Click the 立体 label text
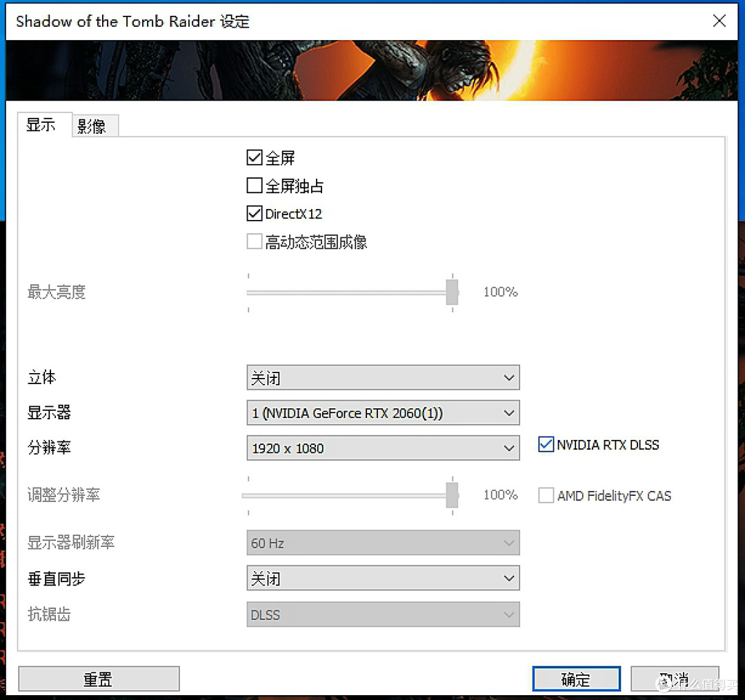This screenshot has width=745, height=700. click(x=42, y=377)
